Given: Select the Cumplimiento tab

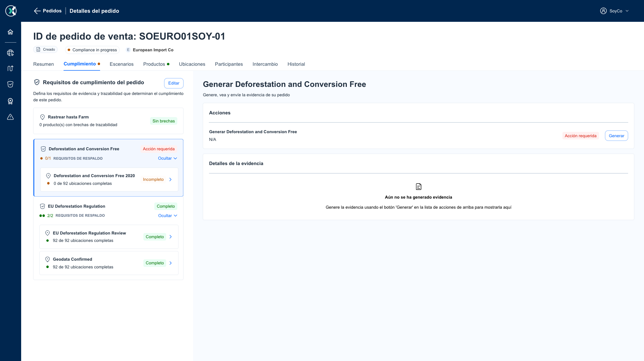Looking at the screenshot, I should point(82,64).
